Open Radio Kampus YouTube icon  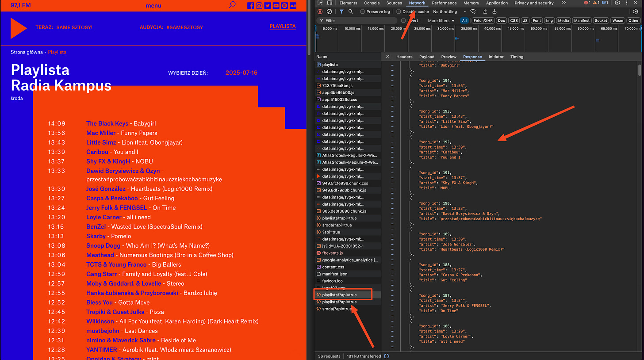[x=276, y=6]
